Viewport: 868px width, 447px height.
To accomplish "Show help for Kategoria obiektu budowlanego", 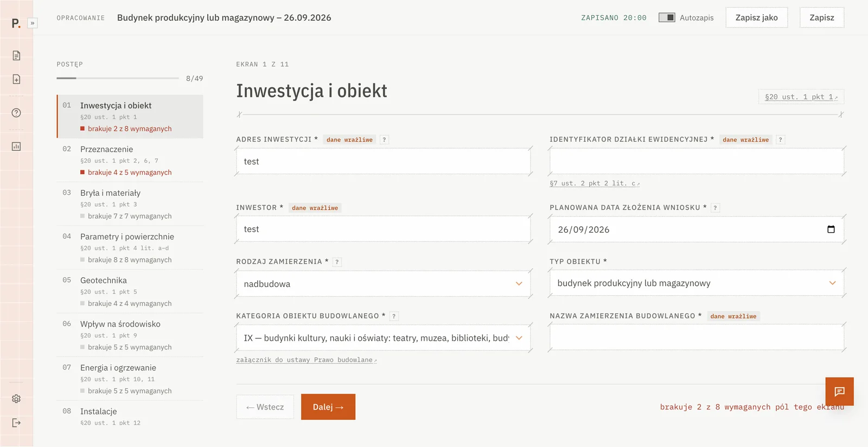I will 394,316.
